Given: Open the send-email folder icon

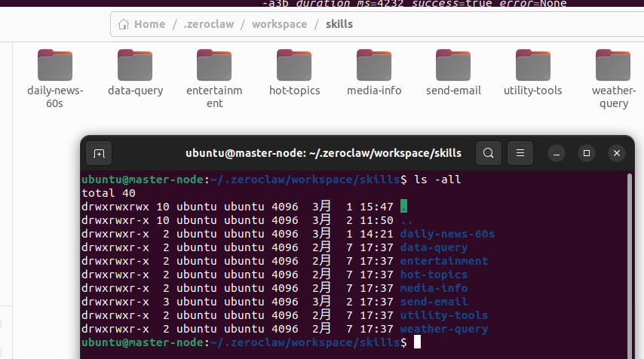Looking at the screenshot, I should [x=453, y=65].
